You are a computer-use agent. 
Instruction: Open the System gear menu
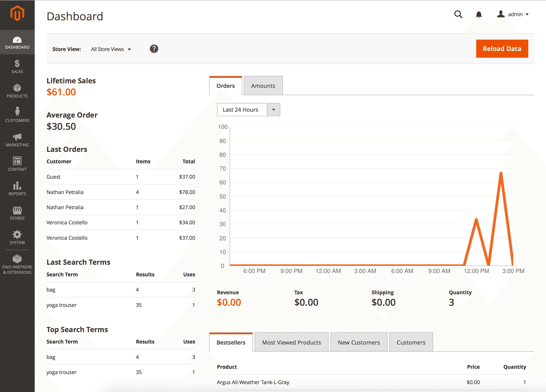tap(17, 237)
